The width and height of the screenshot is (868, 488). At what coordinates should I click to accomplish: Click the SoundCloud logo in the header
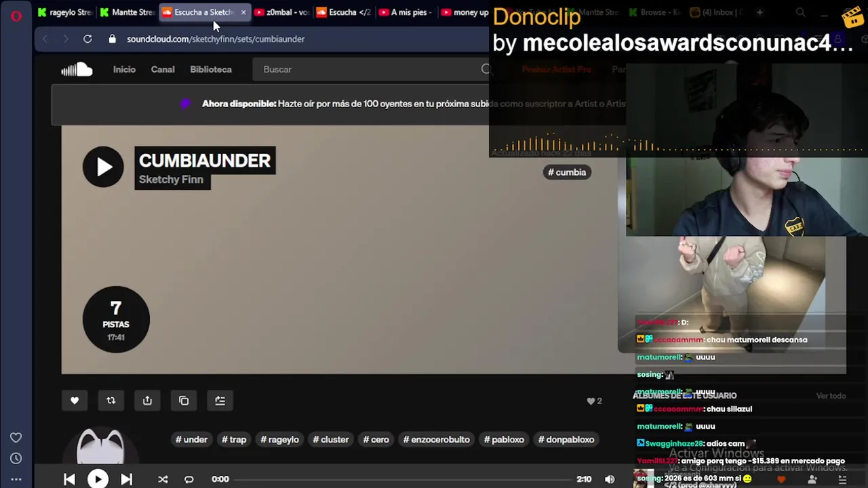tap(77, 69)
